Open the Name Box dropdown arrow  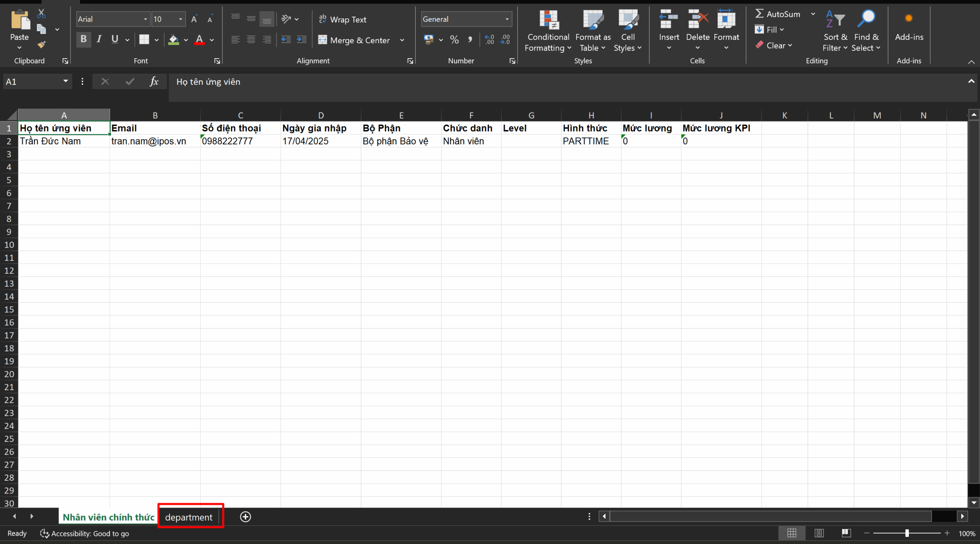click(65, 82)
